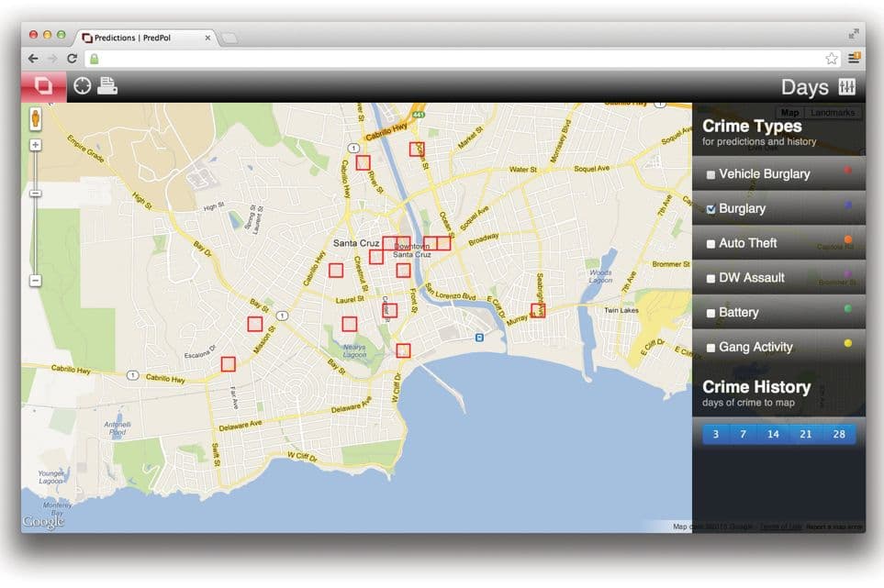The width and height of the screenshot is (884, 588).
Task: Show 7 days of crime history
Action: pos(743,434)
